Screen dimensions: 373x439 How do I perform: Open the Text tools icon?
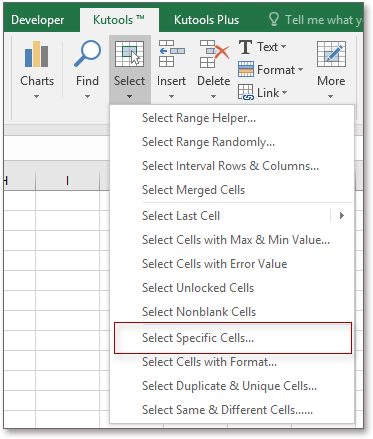tap(245, 47)
